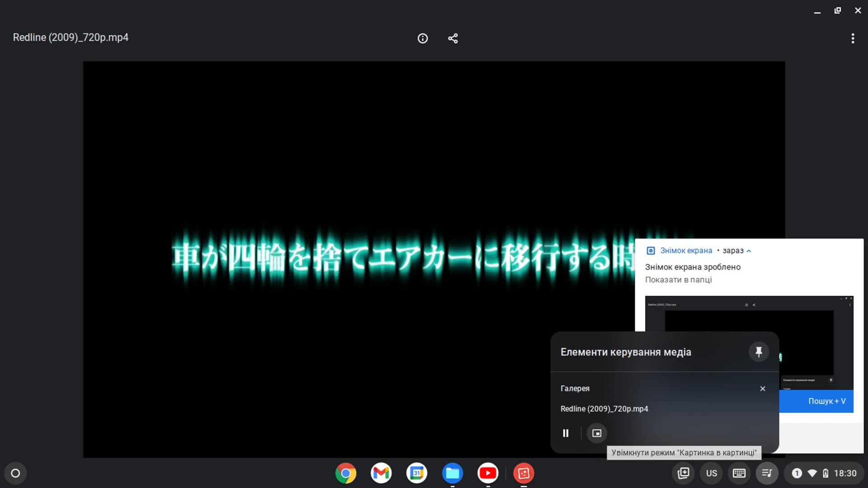The image size is (868, 488).
Task: Pin the media controls popup
Action: 759,352
